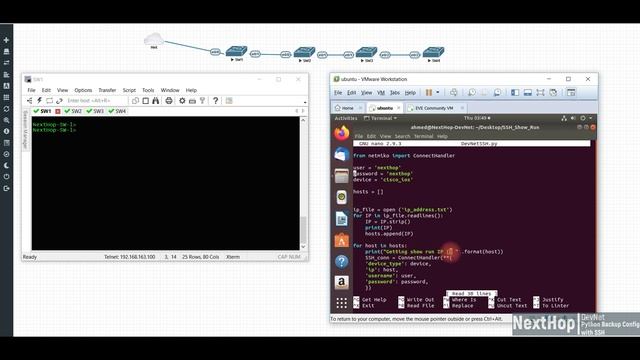Close the SW1 tab with red X
Viewport: 640px width, 360px height.
(58, 111)
